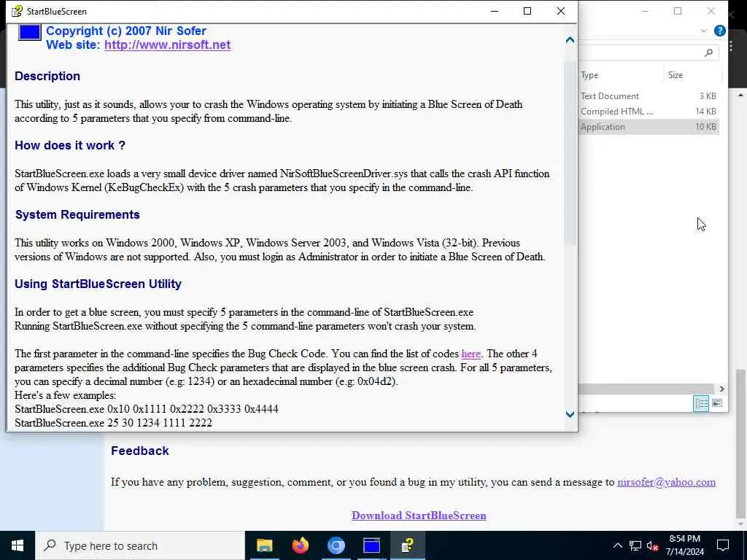Open the Chromium browser taskbar icon
The height and width of the screenshot is (560, 747).
coord(336,545)
